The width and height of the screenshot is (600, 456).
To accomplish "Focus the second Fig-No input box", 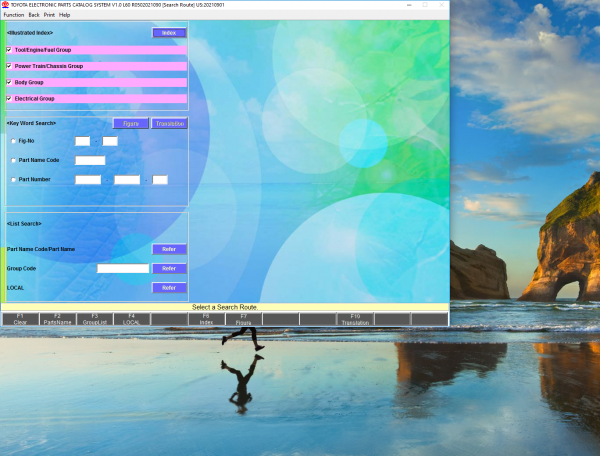I will [x=110, y=141].
